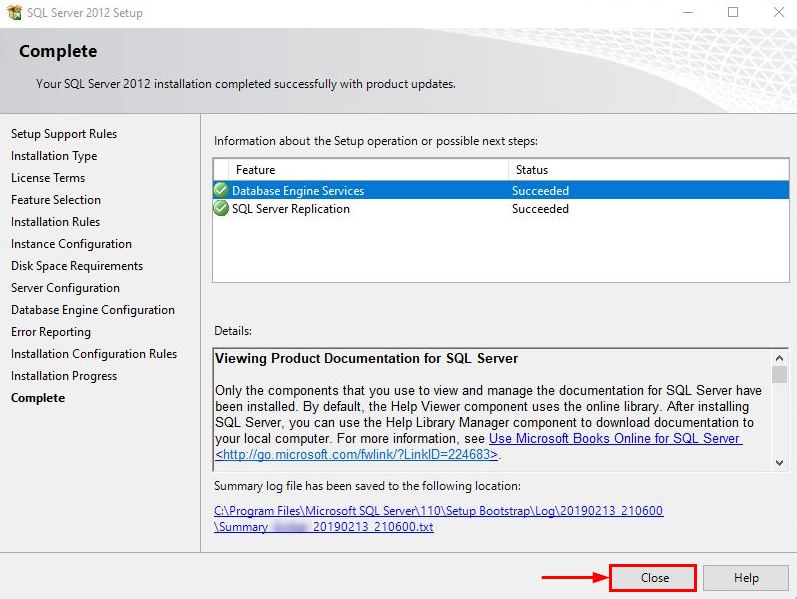Open the go.microsoft.com fwlink URL
Screen dimensions: 797x599
pyautogui.click(x=356, y=454)
